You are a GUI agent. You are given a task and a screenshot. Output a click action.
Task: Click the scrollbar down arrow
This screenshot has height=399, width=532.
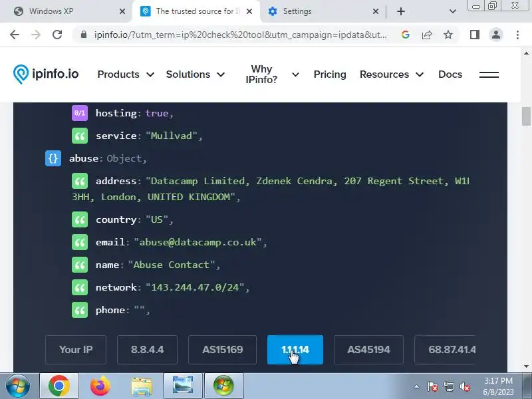pos(526,366)
